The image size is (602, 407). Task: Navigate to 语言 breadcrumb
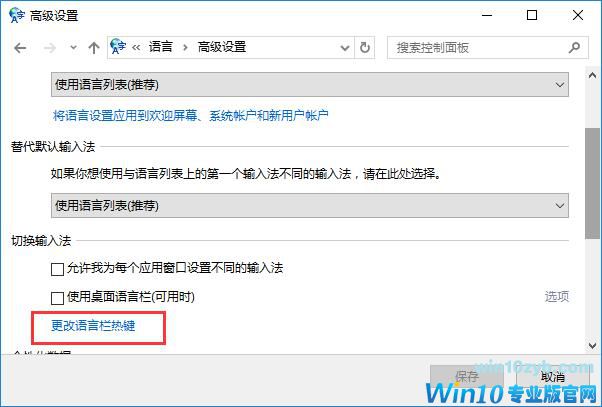coord(160,47)
